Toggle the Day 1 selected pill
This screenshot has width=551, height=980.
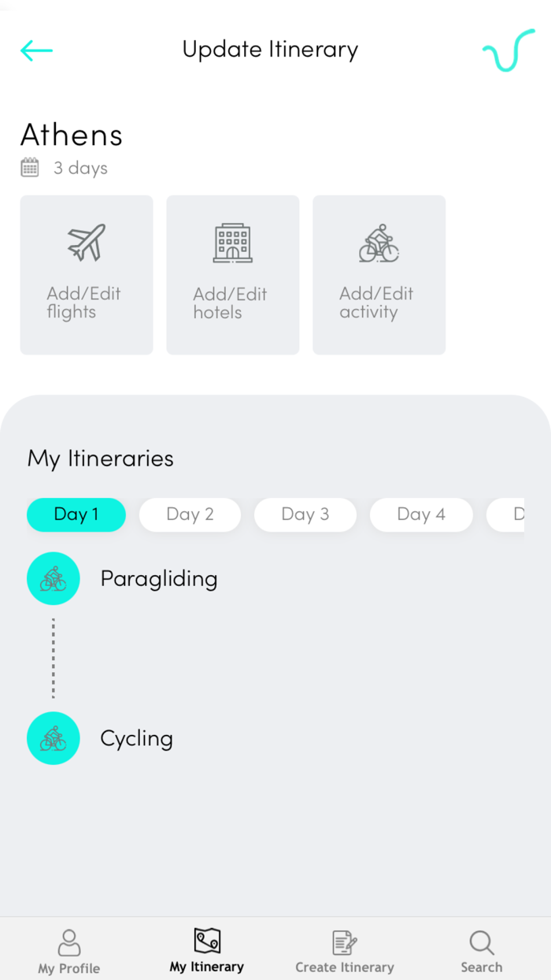tap(76, 514)
